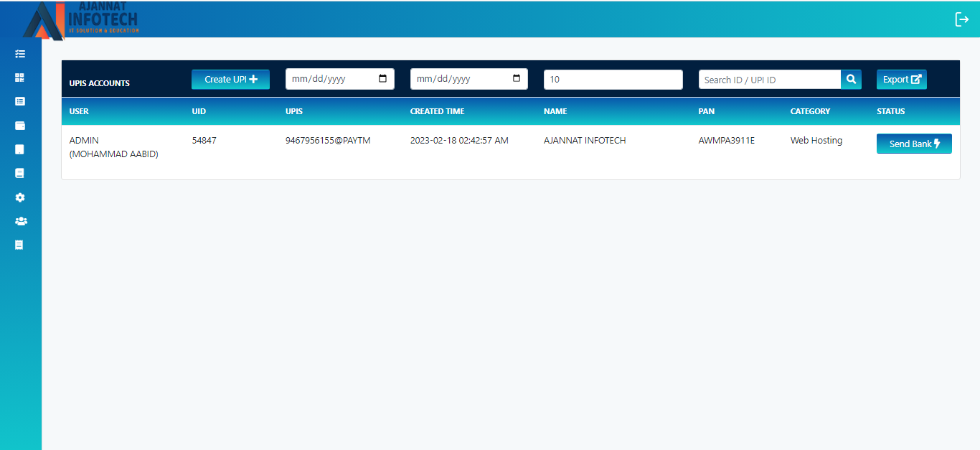Click the Create UPI button

coord(230,79)
